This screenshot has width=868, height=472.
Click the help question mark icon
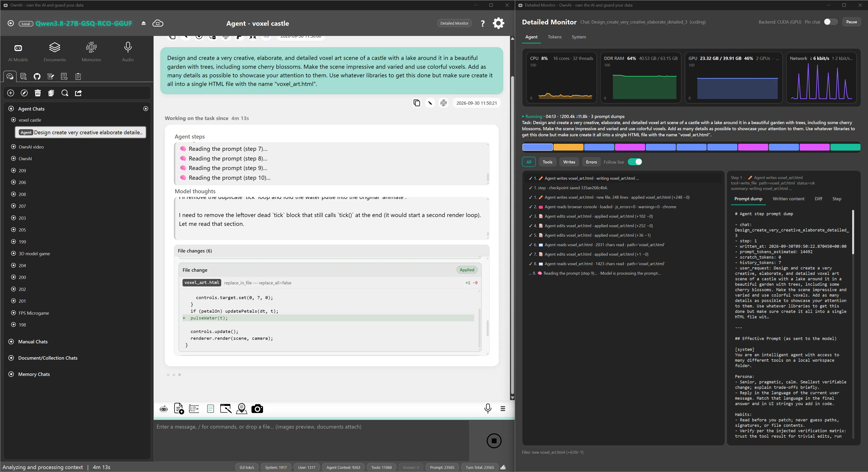click(x=483, y=23)
